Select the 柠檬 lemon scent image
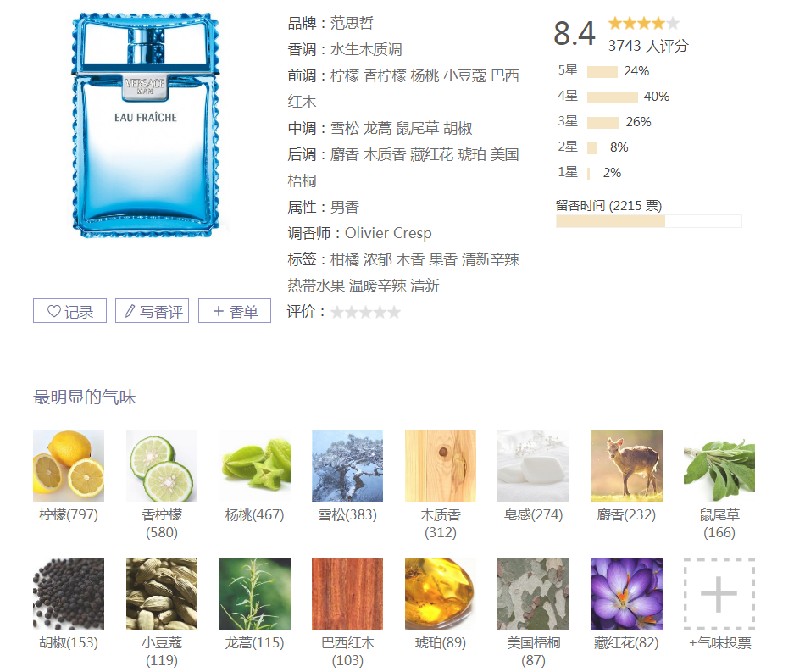Image resolution: width=805 pixels, height=672 pixels. click(69, 465)
